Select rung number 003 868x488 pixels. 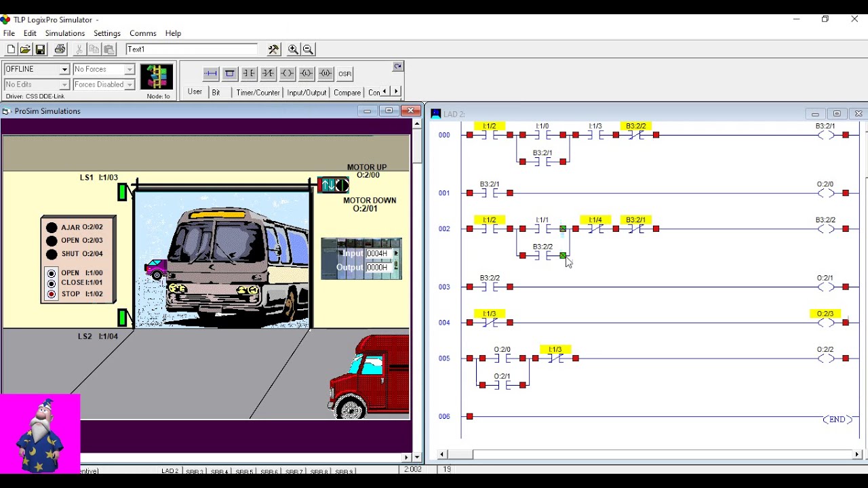(x=444, y=287)
